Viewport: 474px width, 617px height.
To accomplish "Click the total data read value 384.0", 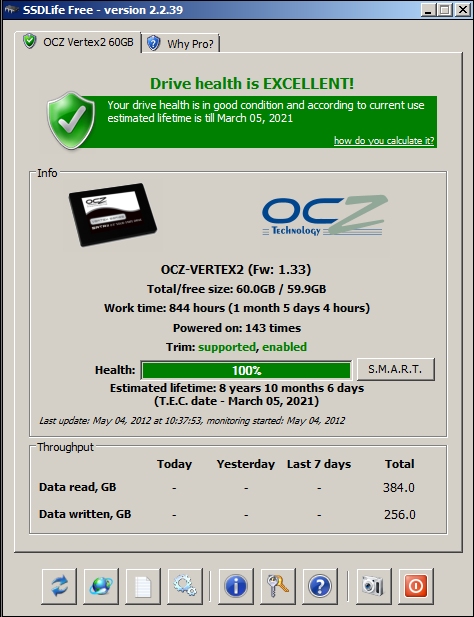I will (x=399, y=488).
